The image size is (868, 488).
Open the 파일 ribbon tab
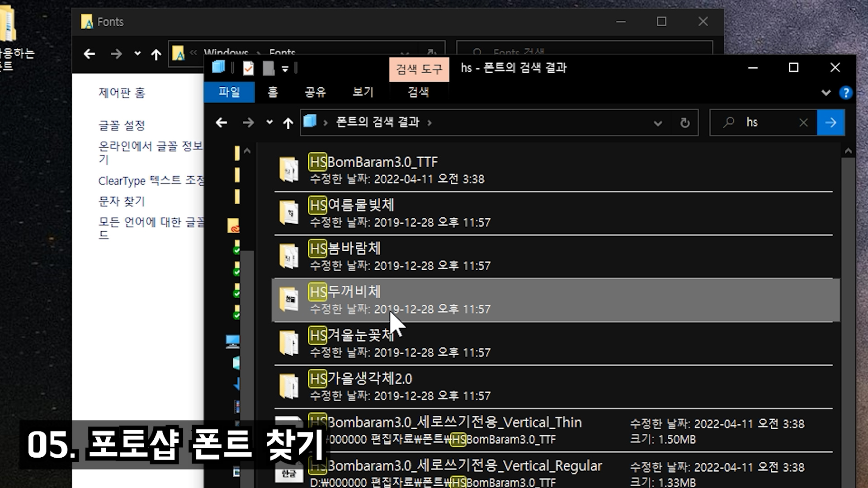coord(229,92)
